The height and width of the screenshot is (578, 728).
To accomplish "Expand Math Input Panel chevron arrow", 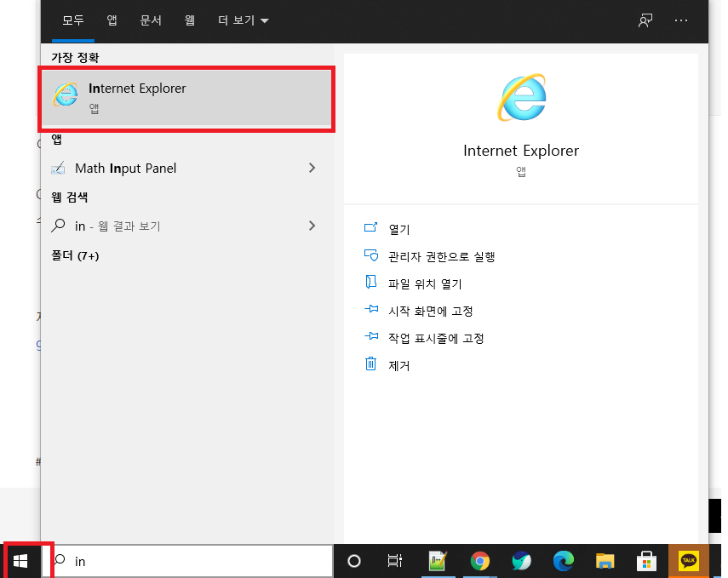I will coord(312,168).
